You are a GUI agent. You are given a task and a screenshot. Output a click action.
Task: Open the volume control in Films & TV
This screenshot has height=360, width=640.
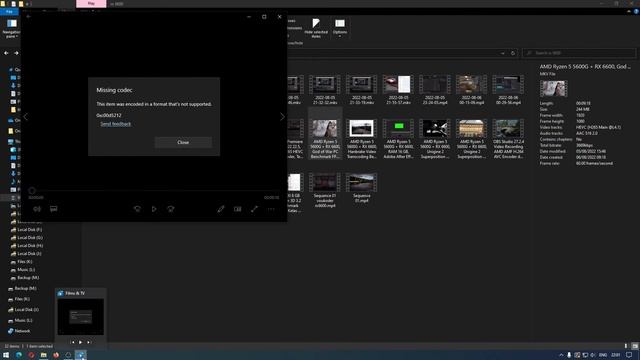[x=37, y=209]
